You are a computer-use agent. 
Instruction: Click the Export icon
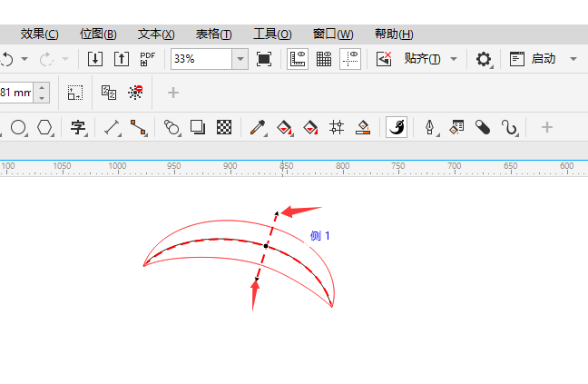click(x=122, y=59)
